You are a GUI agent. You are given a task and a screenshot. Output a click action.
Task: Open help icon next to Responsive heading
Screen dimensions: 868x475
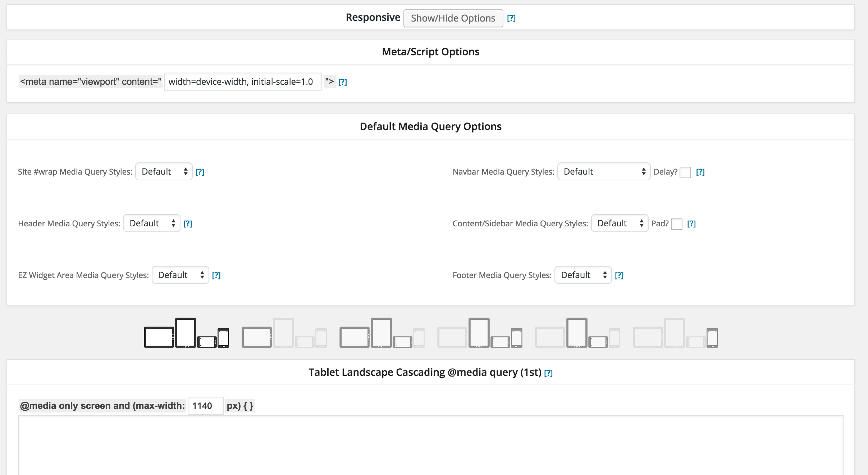(511, 18)
